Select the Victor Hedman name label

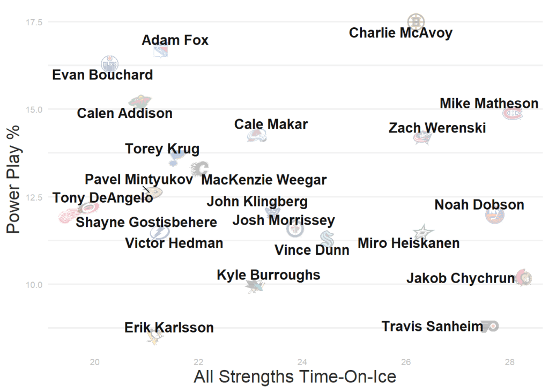click(174, 243)
